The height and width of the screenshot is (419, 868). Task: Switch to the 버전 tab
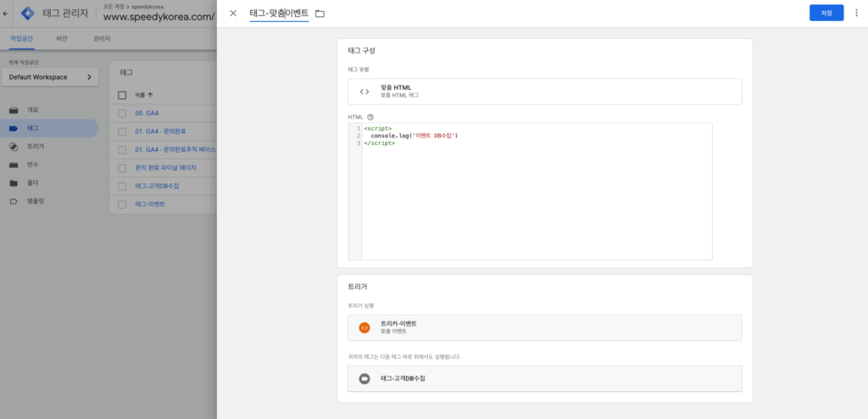coord(61,39)
